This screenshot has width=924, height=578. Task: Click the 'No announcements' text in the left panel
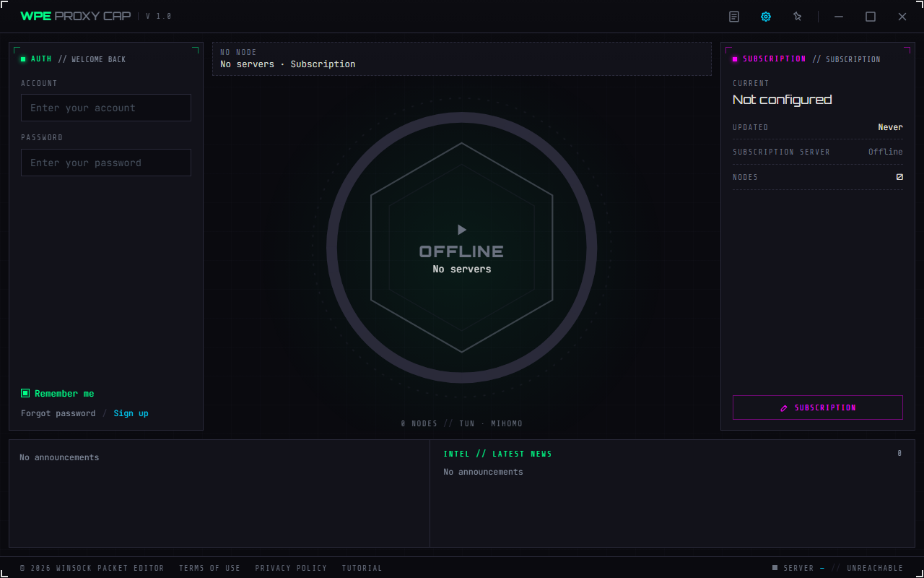tap(59, 457)
